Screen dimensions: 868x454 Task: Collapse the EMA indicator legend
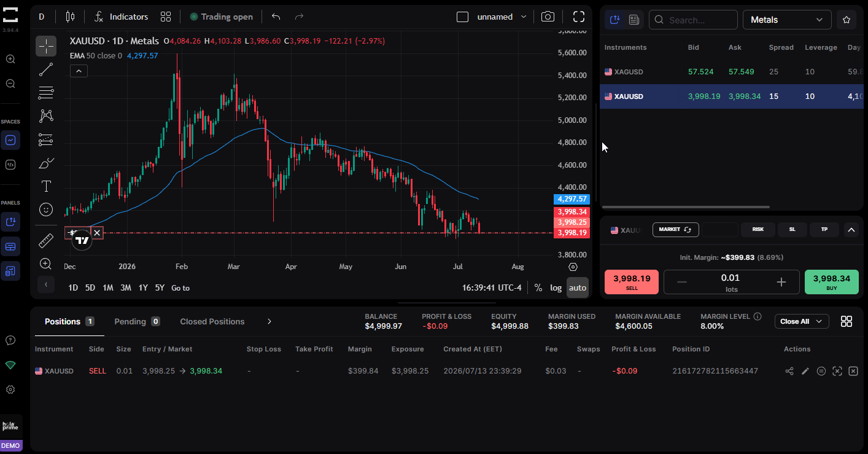point(79,71)
